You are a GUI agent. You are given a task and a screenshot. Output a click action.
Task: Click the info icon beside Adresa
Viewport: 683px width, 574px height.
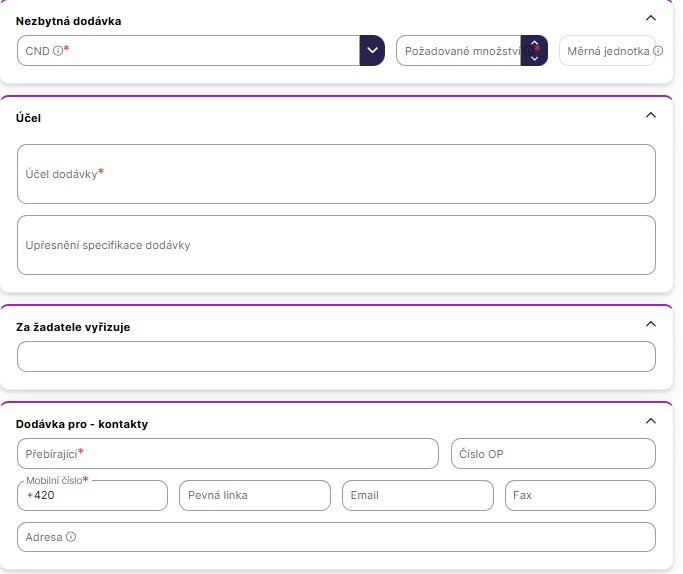pyautogui.click(x=71, y=537)
